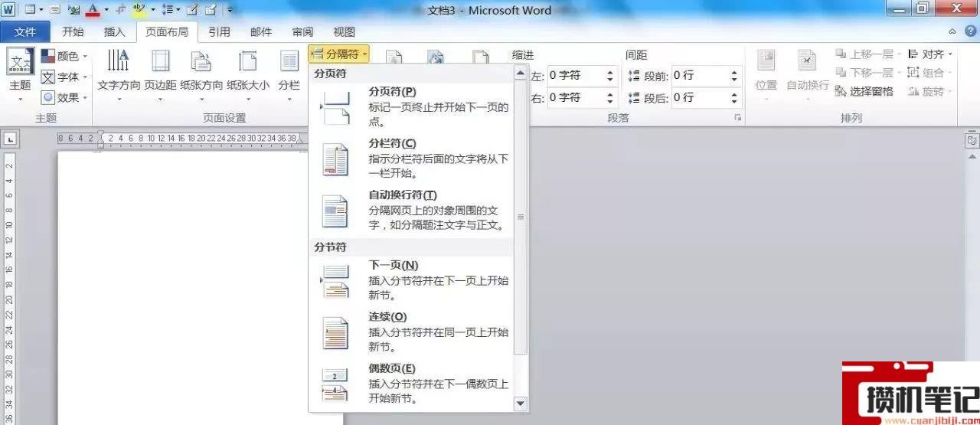Open the 段落 paragraph dialog launcher

click(738, 118)
